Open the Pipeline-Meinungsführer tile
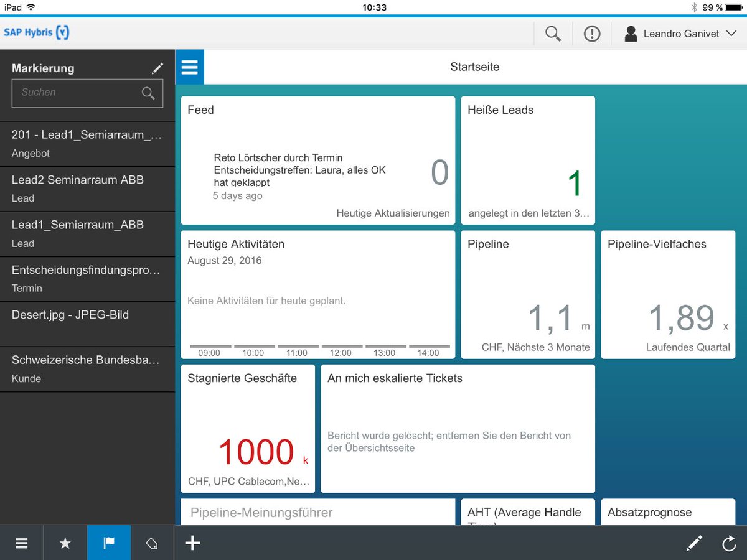The height and width of the screenshot is (560, 747). 318,512
